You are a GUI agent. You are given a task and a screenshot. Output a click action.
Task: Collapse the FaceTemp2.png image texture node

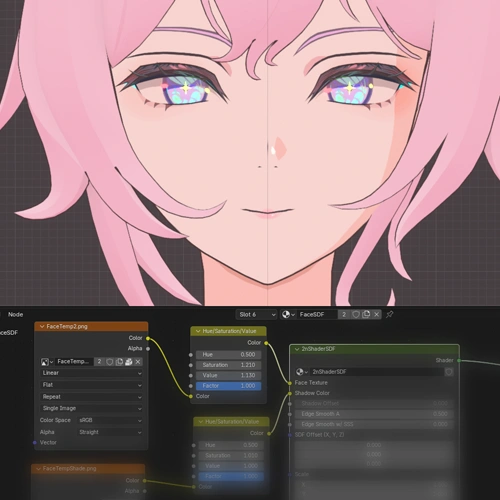coord(42,326)
